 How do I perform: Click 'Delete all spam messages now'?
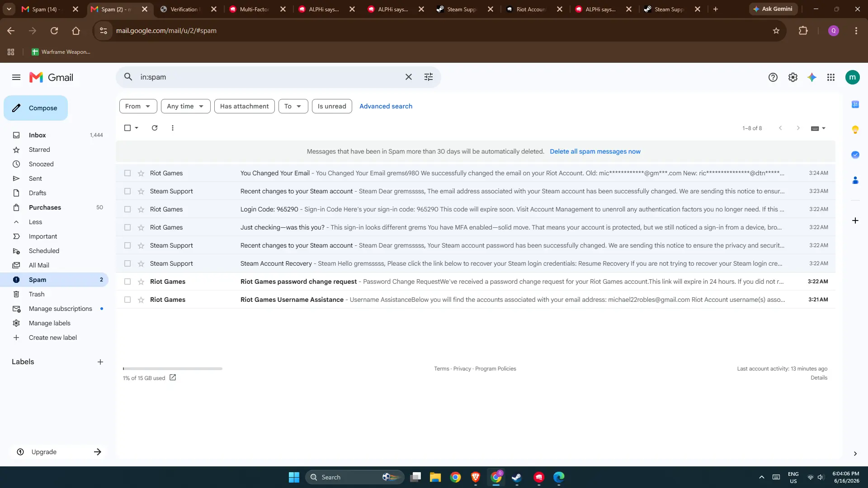595,151
